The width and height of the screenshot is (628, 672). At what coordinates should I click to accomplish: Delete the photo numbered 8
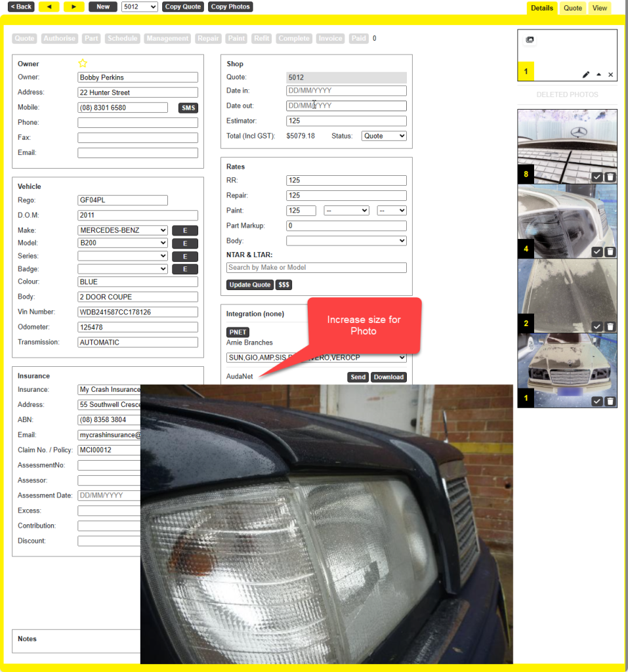(610, 177)
